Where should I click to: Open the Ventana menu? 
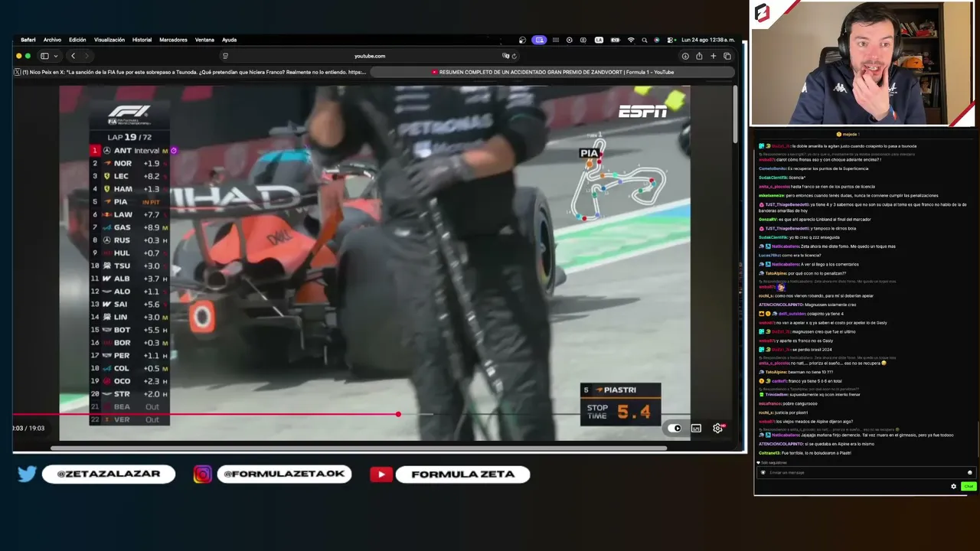[204, 40]
